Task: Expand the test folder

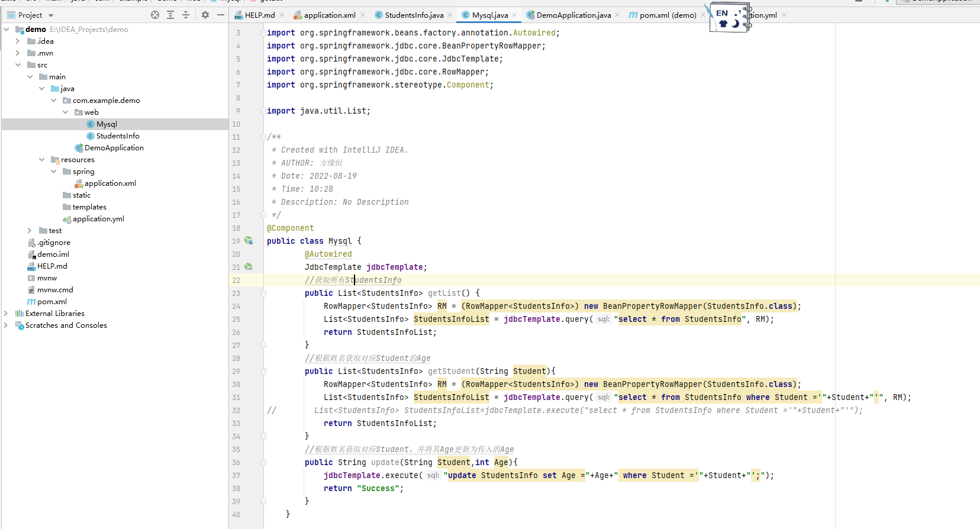Action: pos(30,230)
